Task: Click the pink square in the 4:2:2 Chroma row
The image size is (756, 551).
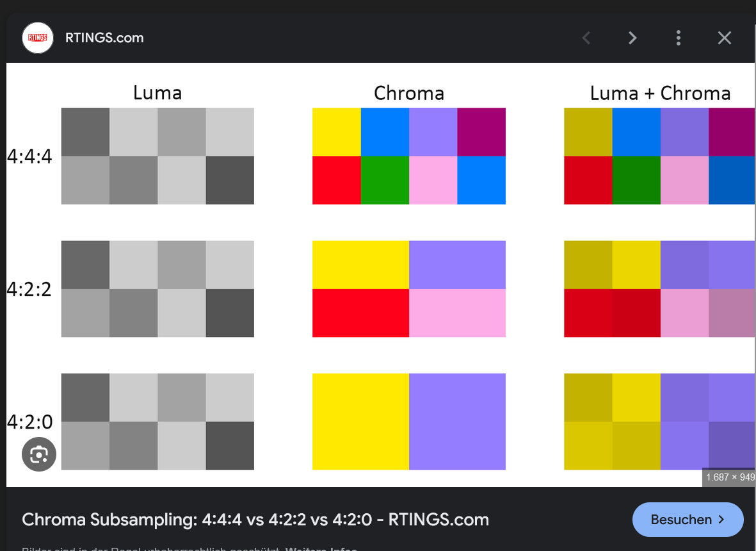Action: click(x=457, y=313)
